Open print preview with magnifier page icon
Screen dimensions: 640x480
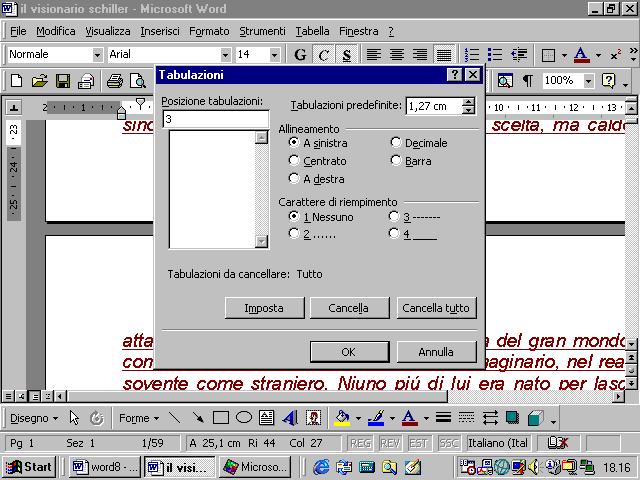138,81
